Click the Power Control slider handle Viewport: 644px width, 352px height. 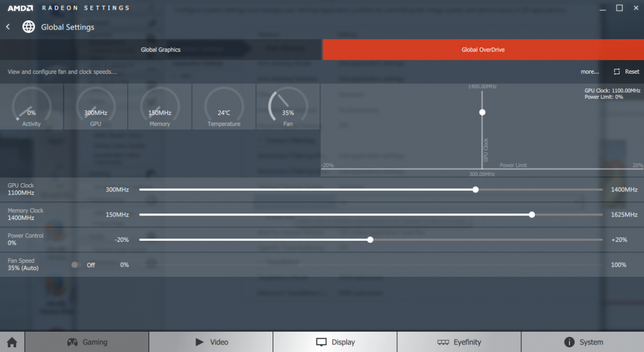[370, 240]
